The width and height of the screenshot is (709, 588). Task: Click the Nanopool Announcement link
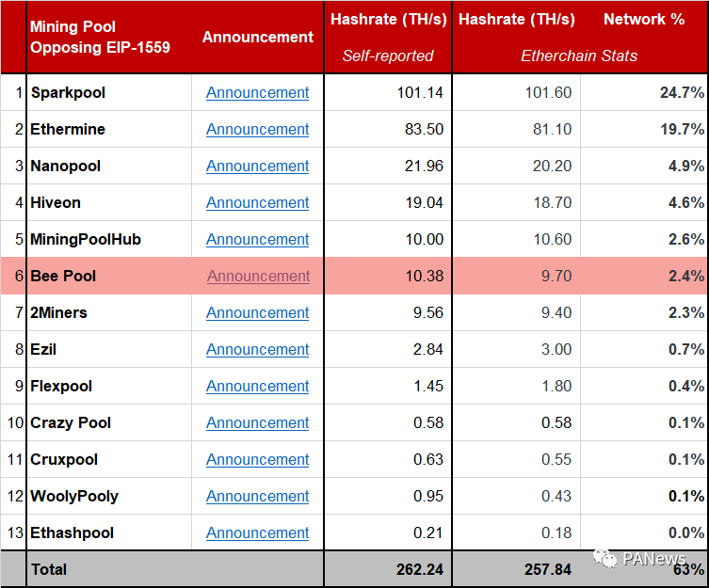[257, 166]
